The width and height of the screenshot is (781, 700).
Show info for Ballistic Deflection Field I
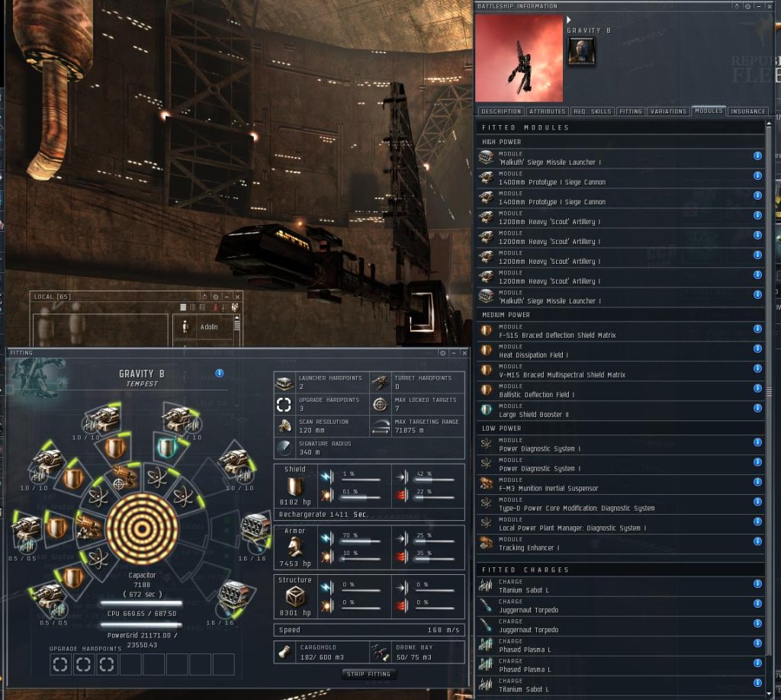coord(757,388)
